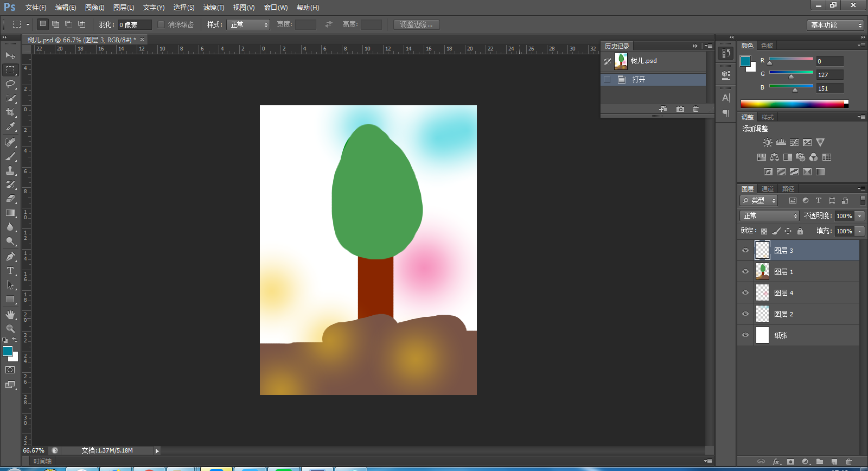Toggle visibility of 纸张 layer
868x471 pixels.
[745, 335]
